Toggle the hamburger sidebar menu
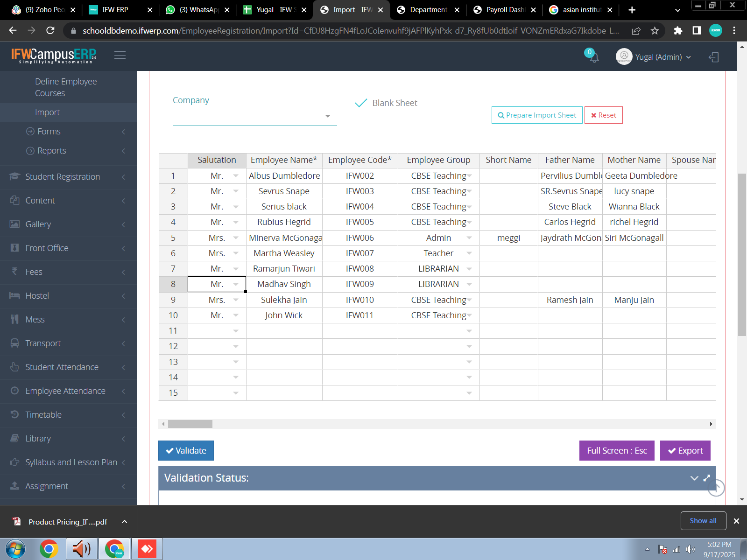 point(120,56)
